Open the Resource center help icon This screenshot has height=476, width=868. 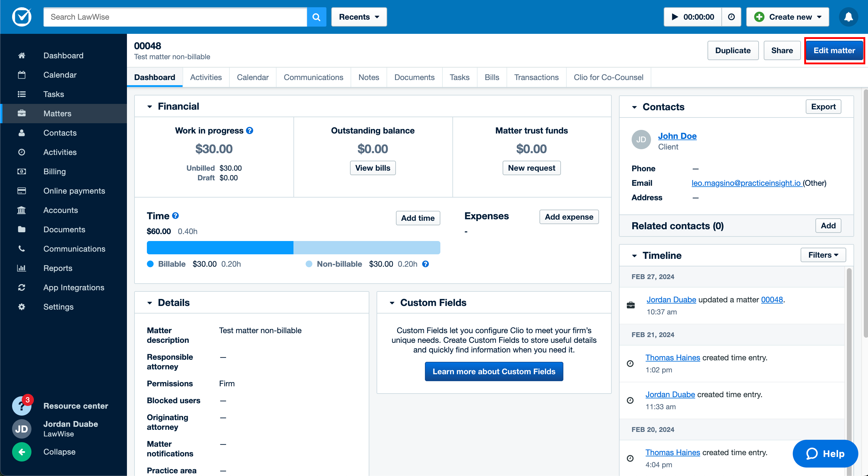(x=21, y=406)
